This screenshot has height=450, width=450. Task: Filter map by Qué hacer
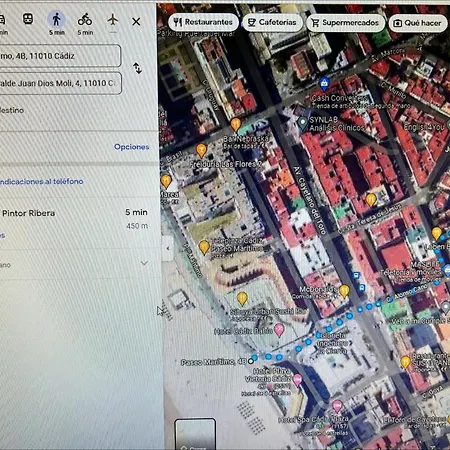(x=418, y=23)
